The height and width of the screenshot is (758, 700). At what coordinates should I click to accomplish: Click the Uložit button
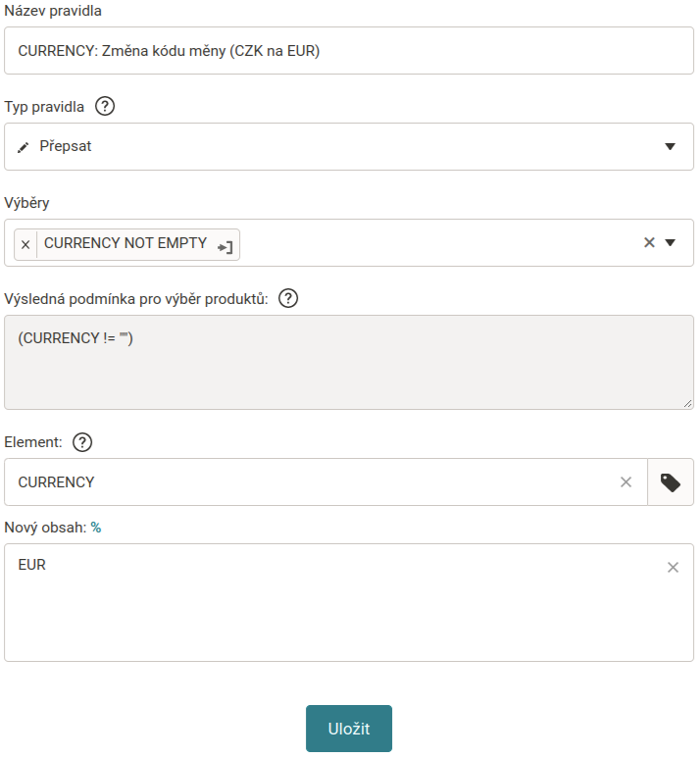pos(348,729)
